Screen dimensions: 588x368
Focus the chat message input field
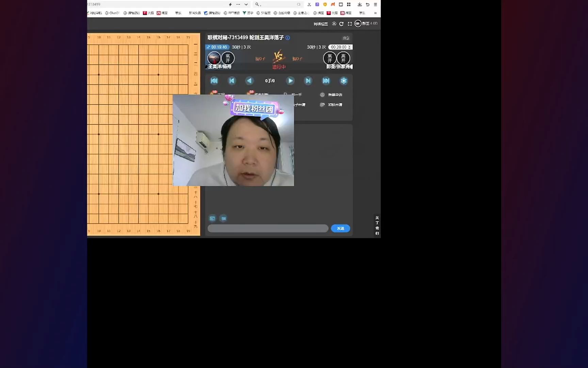pyautogui.click(x=268, y=228)
